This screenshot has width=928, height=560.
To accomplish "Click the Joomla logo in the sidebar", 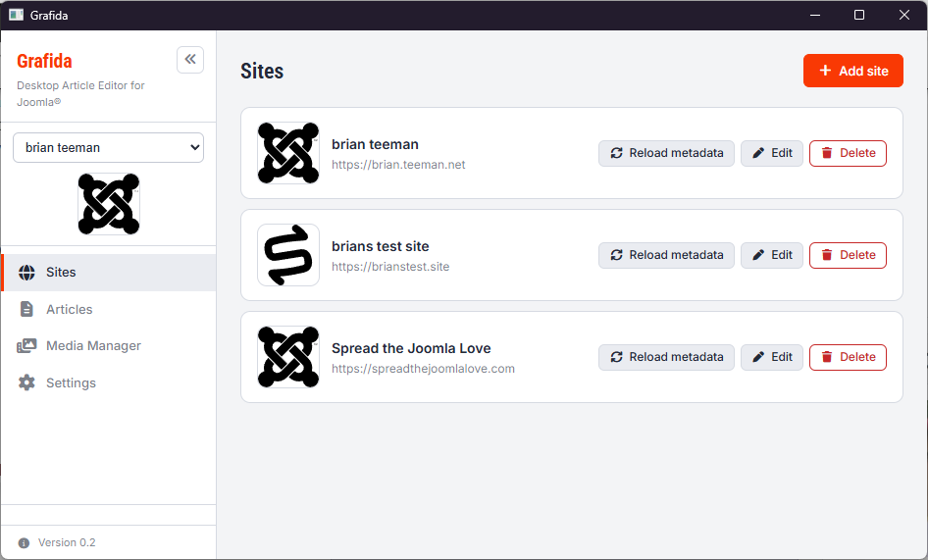I will click(x=109, y=204).
